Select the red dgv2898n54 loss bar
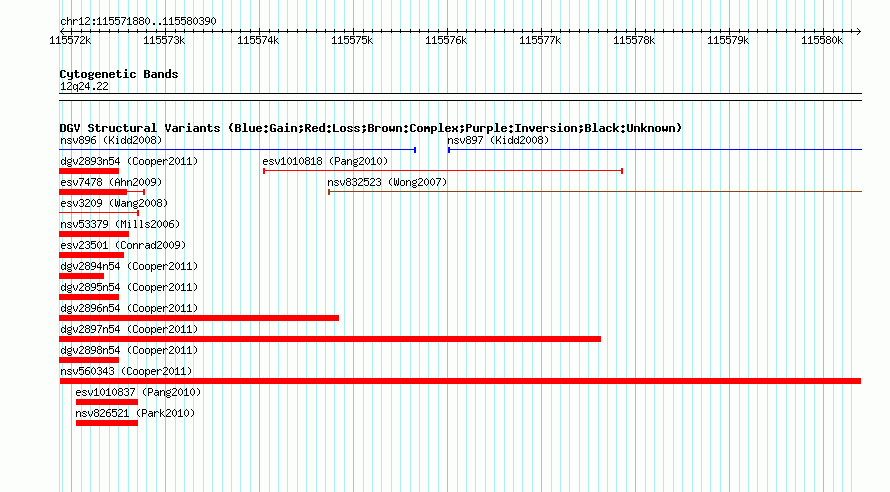Viewport: 890px width, 492px height. tap(89, 360)
